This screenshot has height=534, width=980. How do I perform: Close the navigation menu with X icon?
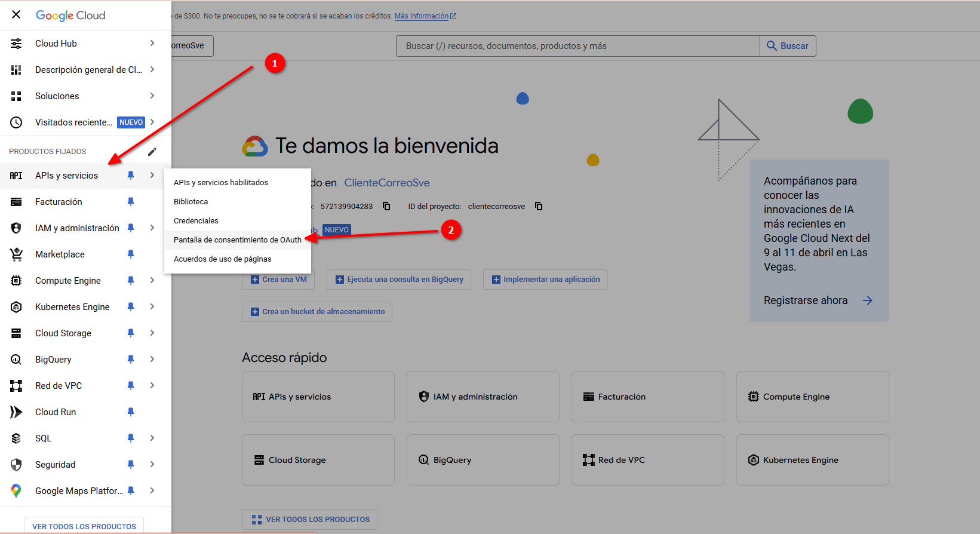[x=16, y=14]
